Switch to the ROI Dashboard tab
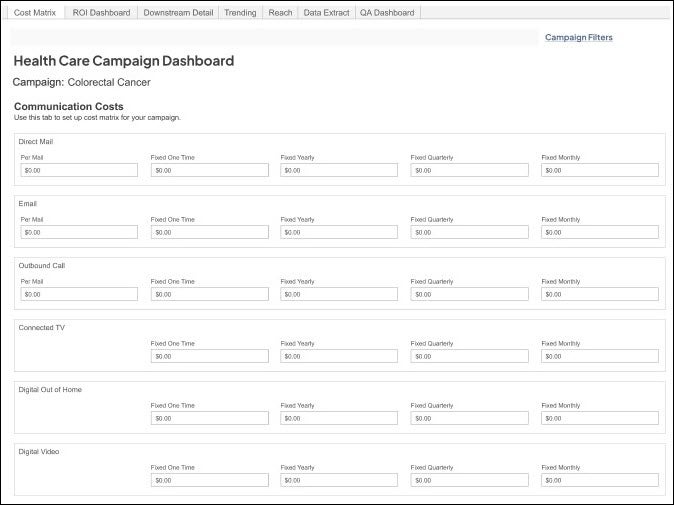This screenshot has width=674, height=505. click(101, 13)
